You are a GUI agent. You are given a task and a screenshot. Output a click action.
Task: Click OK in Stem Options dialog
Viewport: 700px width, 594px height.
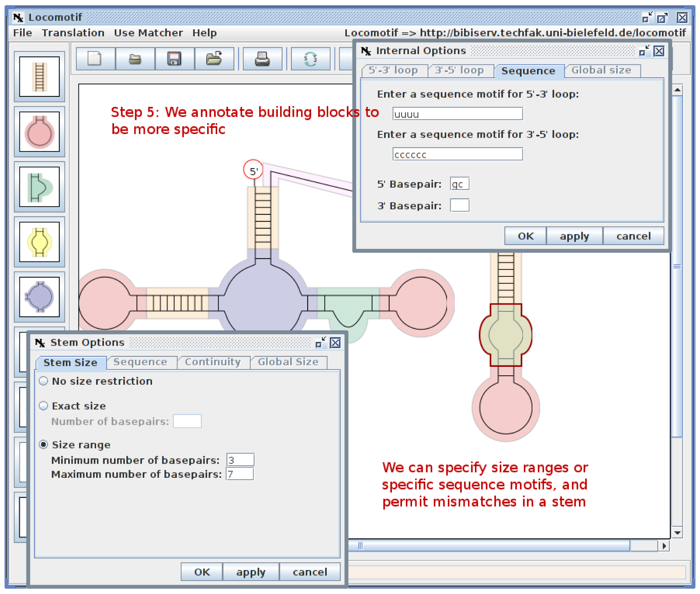point(202,572)
